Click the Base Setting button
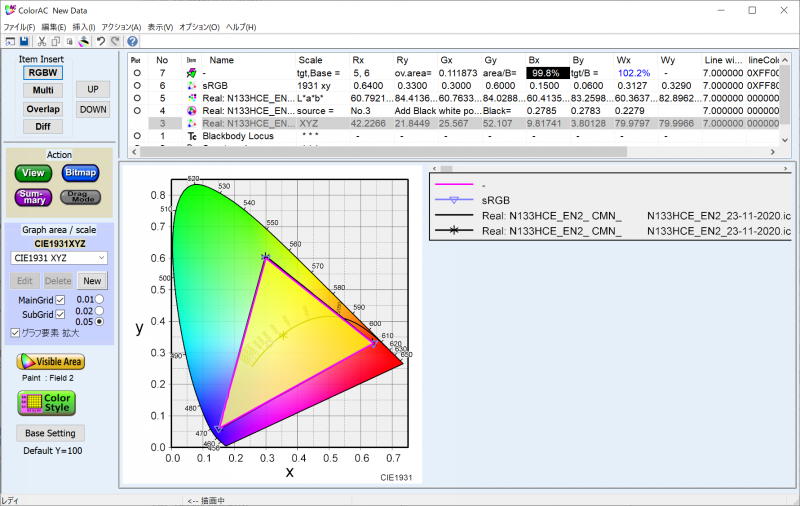800x506 pixels. (51, 433)
